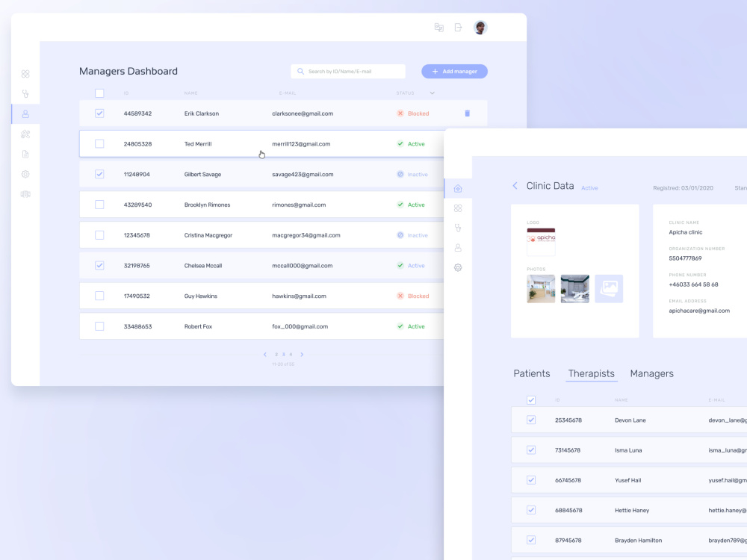The width and height of the screenshot is (747, 560).
Task: Uncheck the checkbox for Erik Clarkson
Action: pos(99,113)
